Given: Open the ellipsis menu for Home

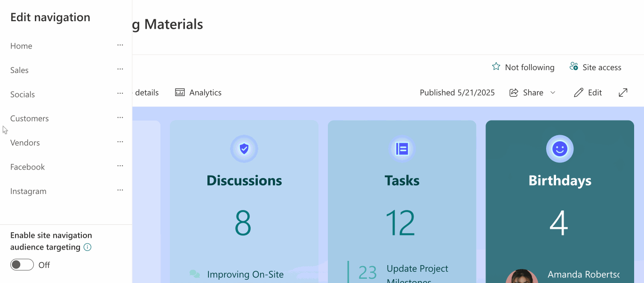Looking at the screenshot, I should [x=120, y=45].
